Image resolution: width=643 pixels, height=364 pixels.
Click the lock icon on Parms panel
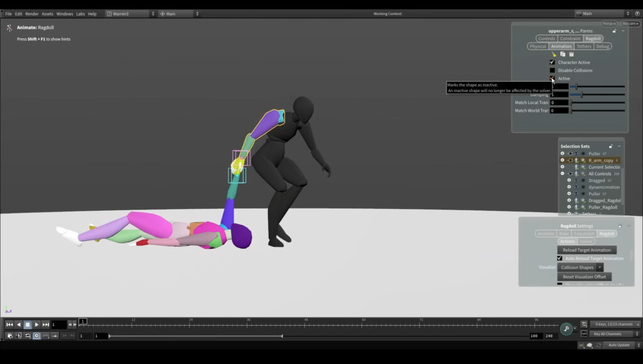pos(614,31)
